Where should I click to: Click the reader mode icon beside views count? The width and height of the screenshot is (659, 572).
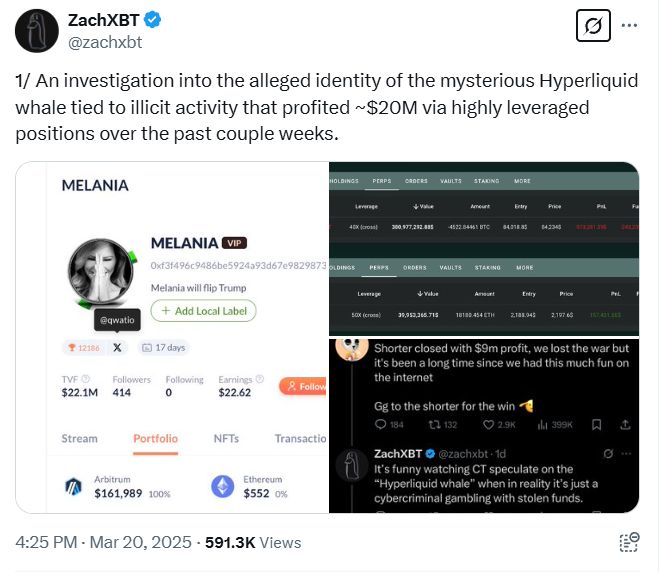click(629, 542)
